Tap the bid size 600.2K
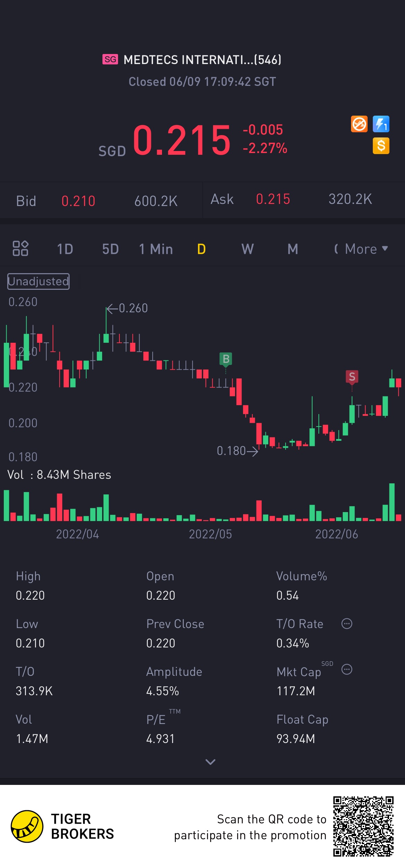This screenshot has width=405, height=868. tap(156, 201)
